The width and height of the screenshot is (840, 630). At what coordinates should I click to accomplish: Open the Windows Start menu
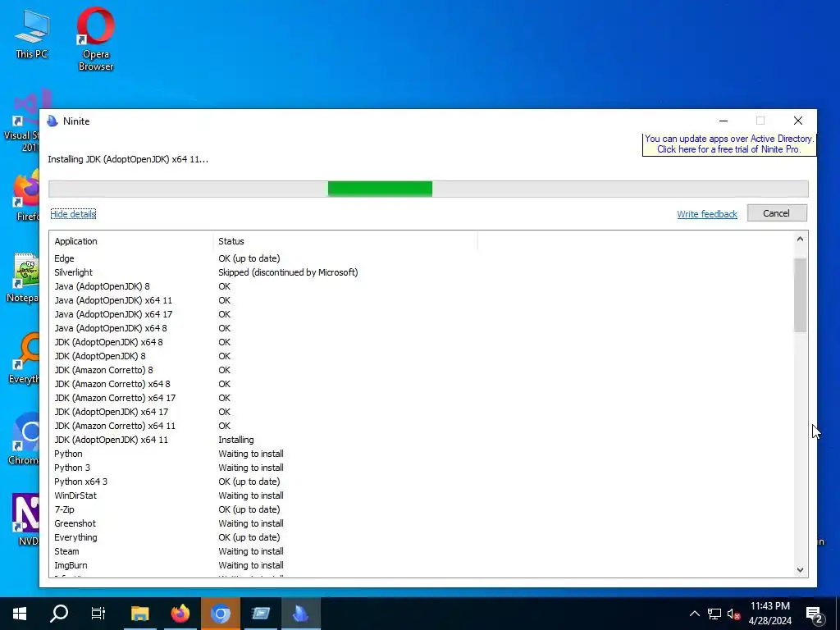pyautogui.click(x=20, y=614)
